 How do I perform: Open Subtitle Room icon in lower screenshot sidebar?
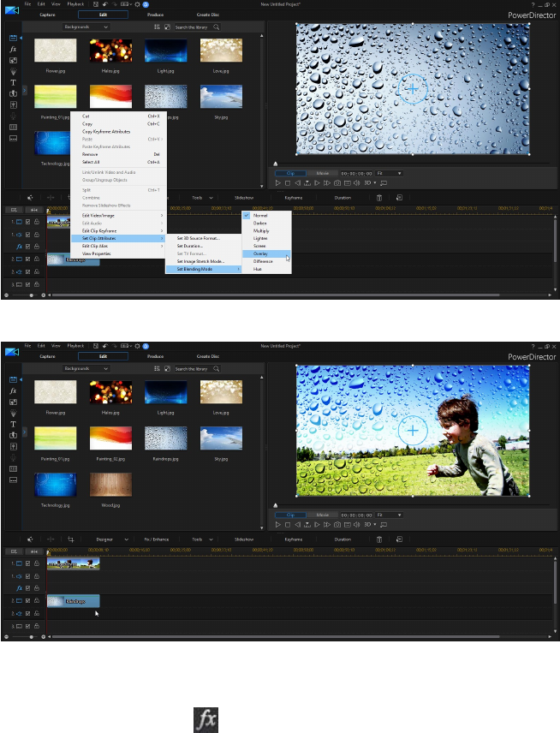[13, 480]
